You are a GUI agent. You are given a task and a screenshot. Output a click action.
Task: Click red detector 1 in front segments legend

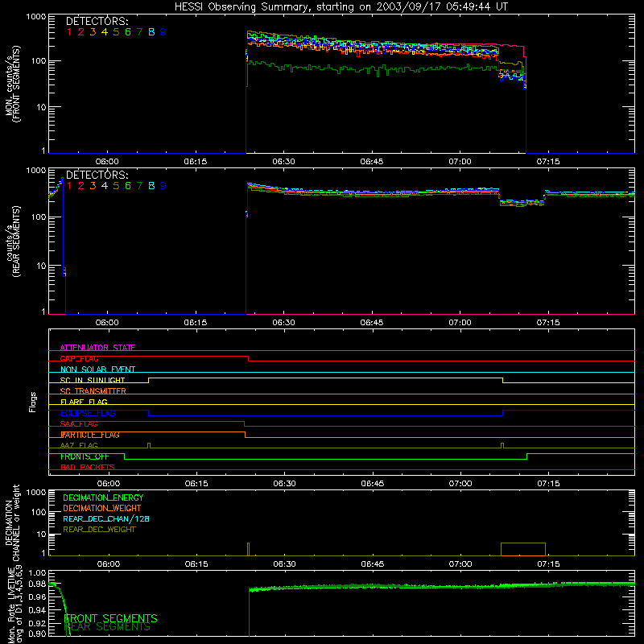coord(69,32)
